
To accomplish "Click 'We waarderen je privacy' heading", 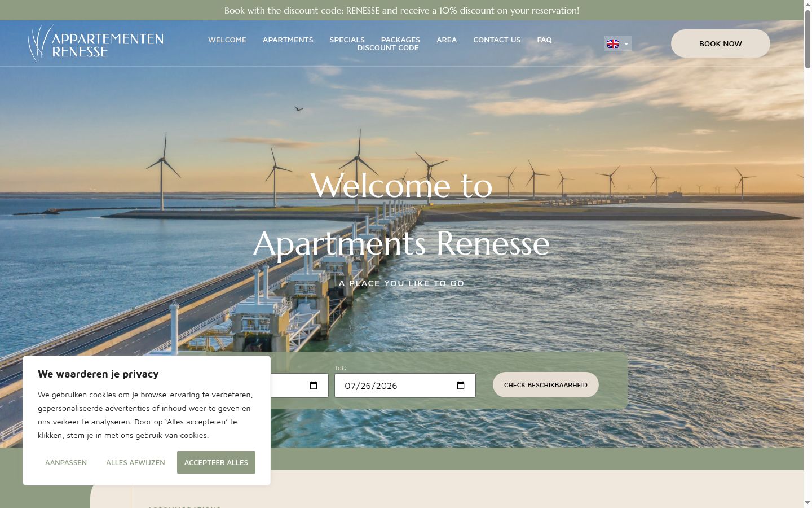I will pos(98,374).
